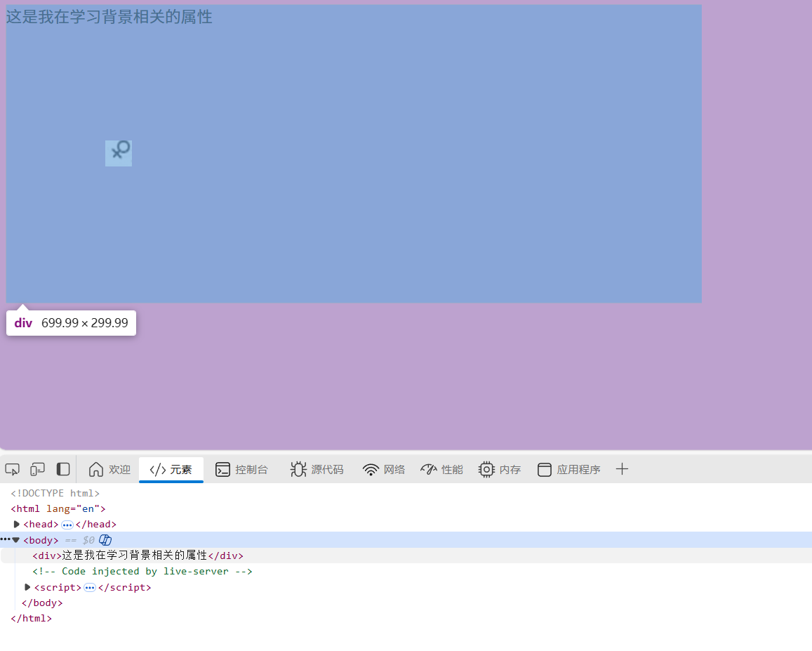Expand the script element node
812x651 pixels.
pos(27,587)
